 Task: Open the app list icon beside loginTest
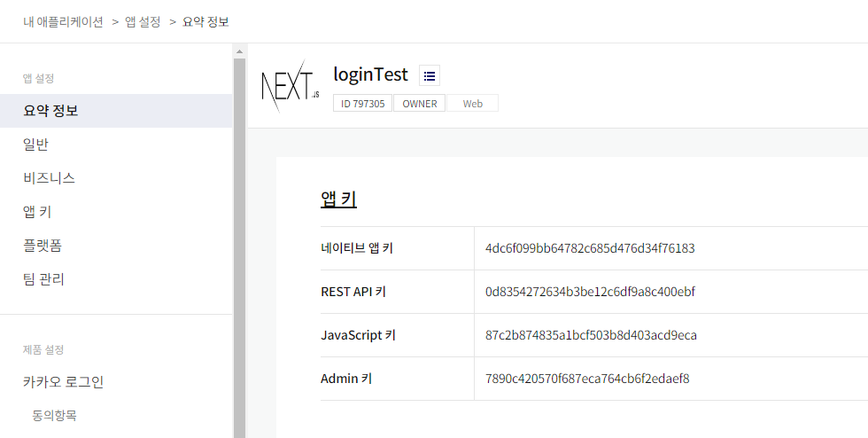click(430, 75)
